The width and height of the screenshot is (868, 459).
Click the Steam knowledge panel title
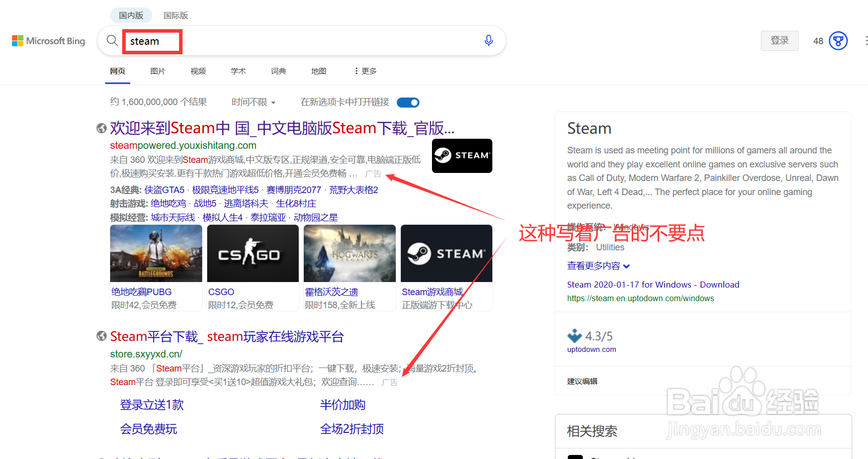(589, 129)
